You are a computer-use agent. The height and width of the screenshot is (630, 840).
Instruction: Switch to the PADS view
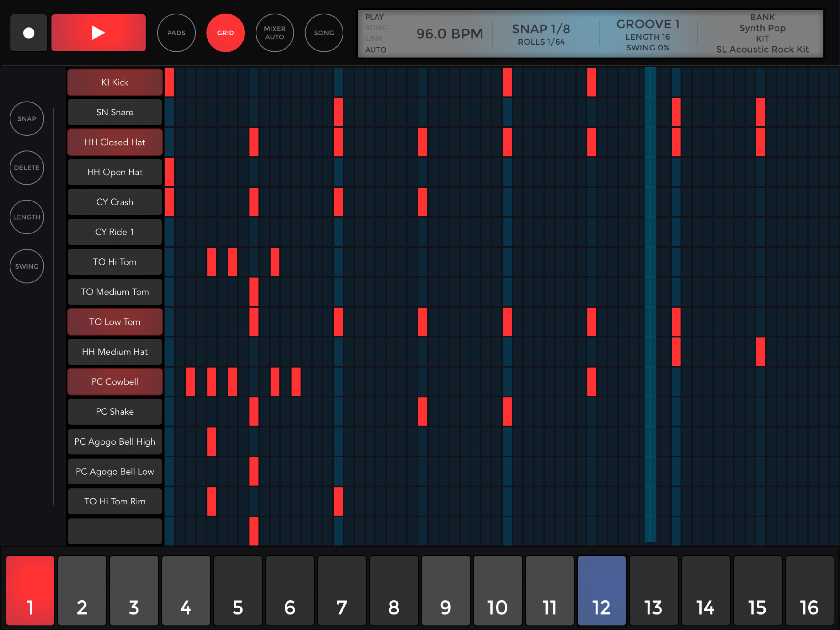[176, 33]
